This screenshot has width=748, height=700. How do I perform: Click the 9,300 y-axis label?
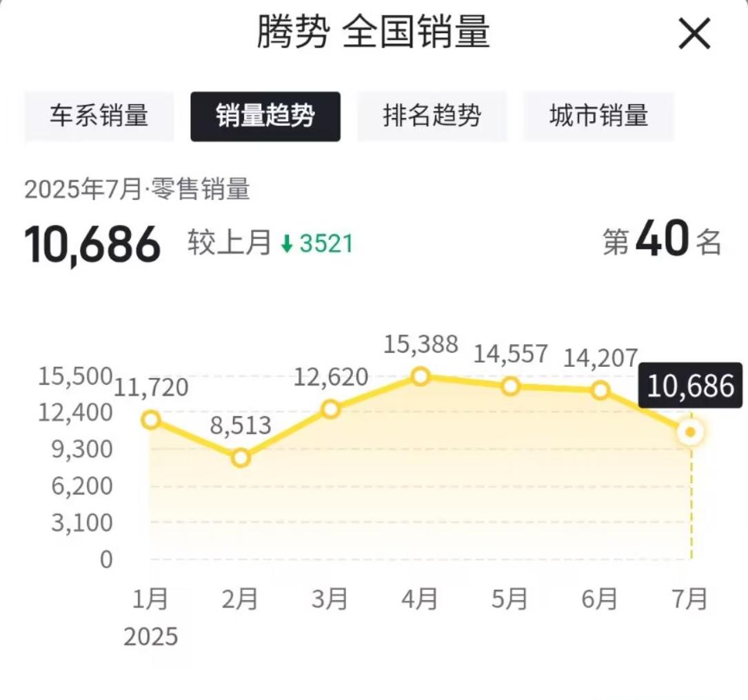click(82, 450)
